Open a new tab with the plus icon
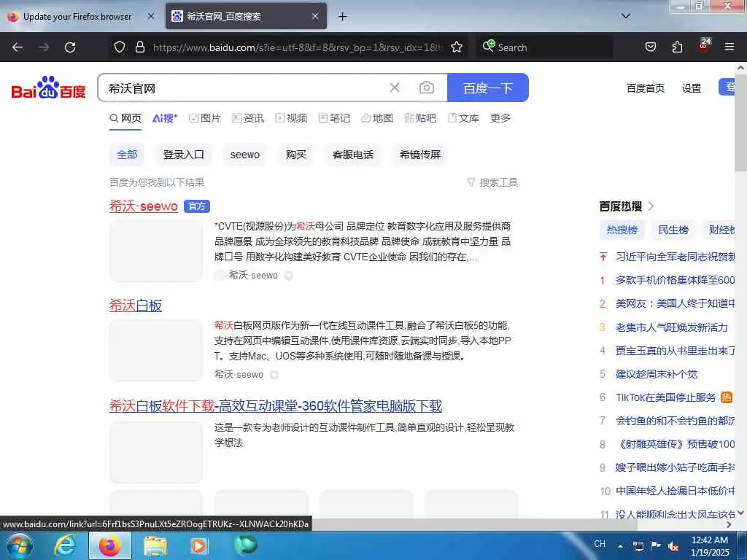The height and width of the screenshot is (560, 747). point(342,17)
